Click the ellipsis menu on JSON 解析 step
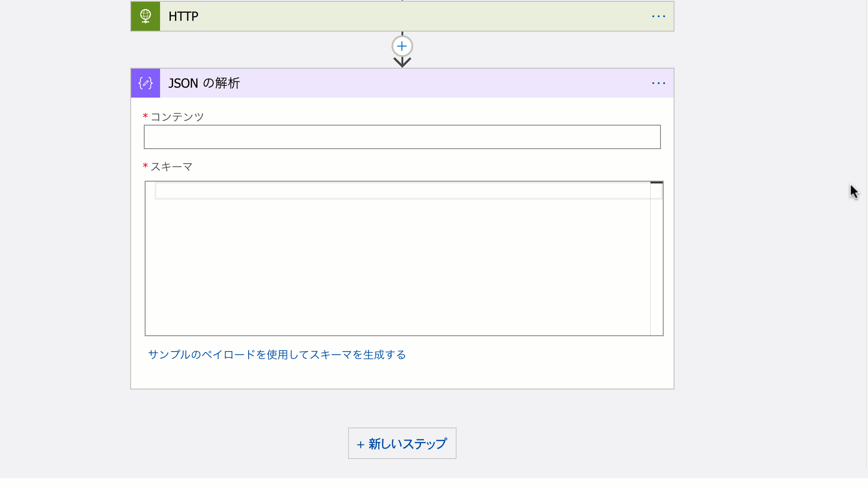Screen dimensions: 868x488 (x=659, y=83)
